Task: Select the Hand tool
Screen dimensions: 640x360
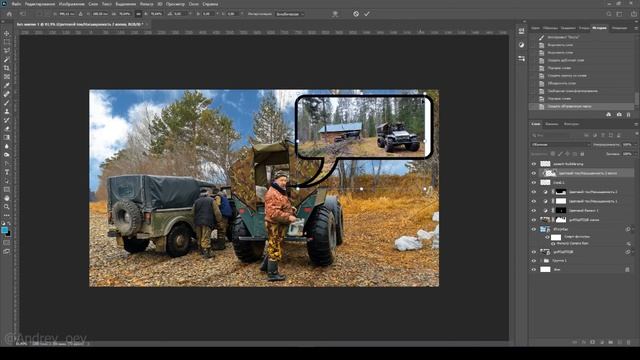Action: point(7,198)
